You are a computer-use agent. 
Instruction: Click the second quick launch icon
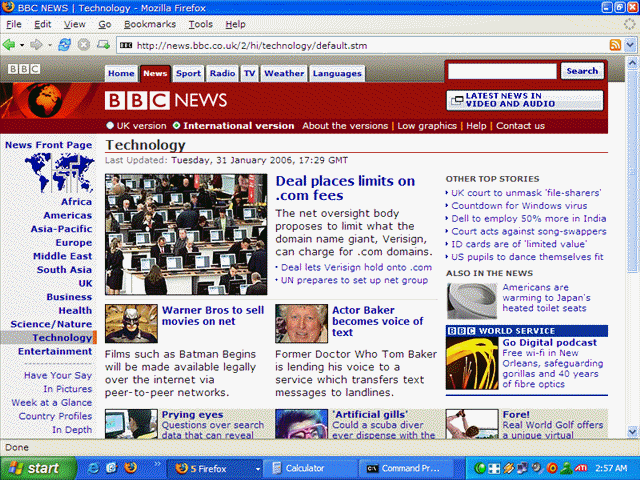pyautogui.click(x=112, y=468)
